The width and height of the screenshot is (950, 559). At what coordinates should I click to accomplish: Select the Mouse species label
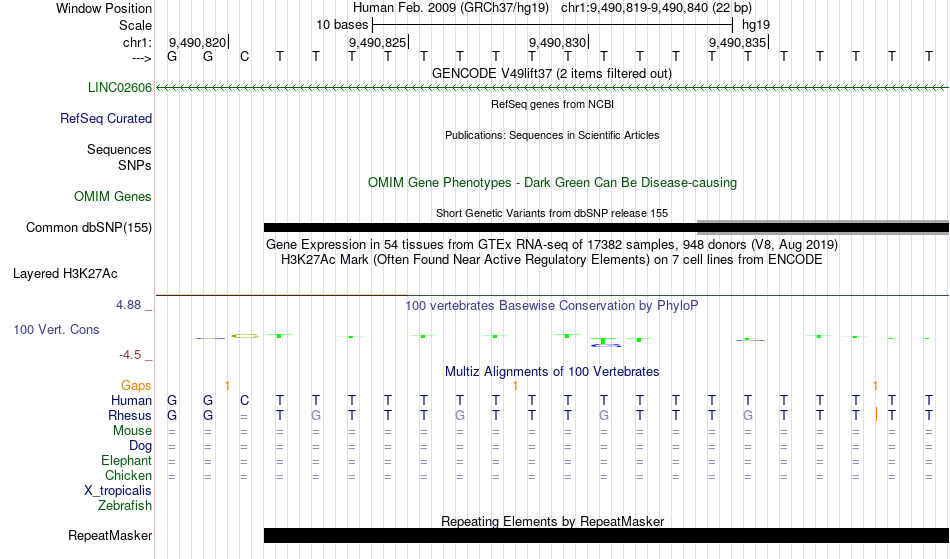click(132, 431)
